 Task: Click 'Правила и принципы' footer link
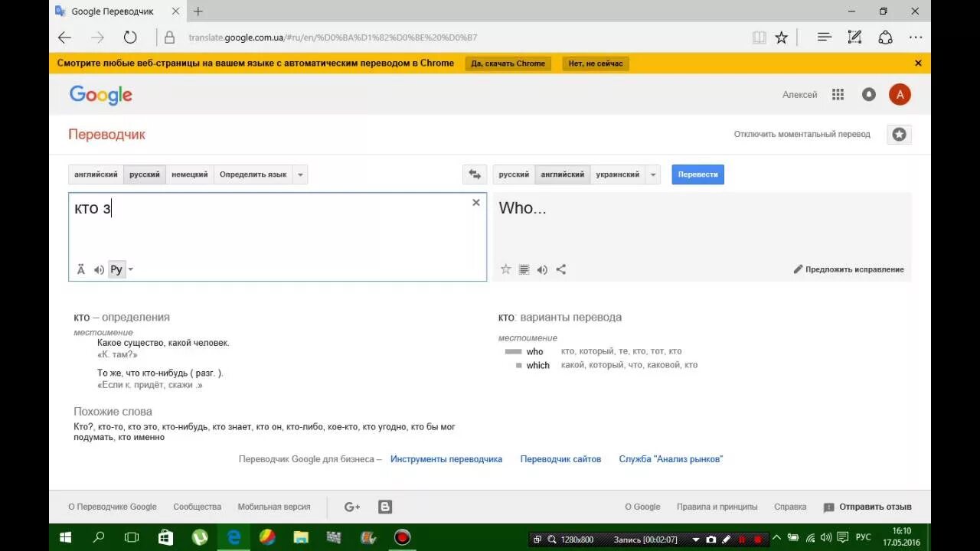pyautogui.click(x=717, y=507)
